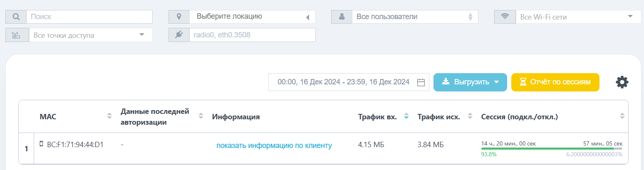Open table settings with gear icon
Viewport: 644px width, 170px height.
[622, 82]
